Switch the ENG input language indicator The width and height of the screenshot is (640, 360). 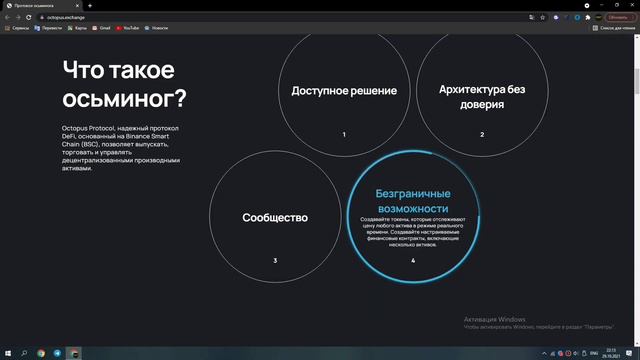click(594, 353)
